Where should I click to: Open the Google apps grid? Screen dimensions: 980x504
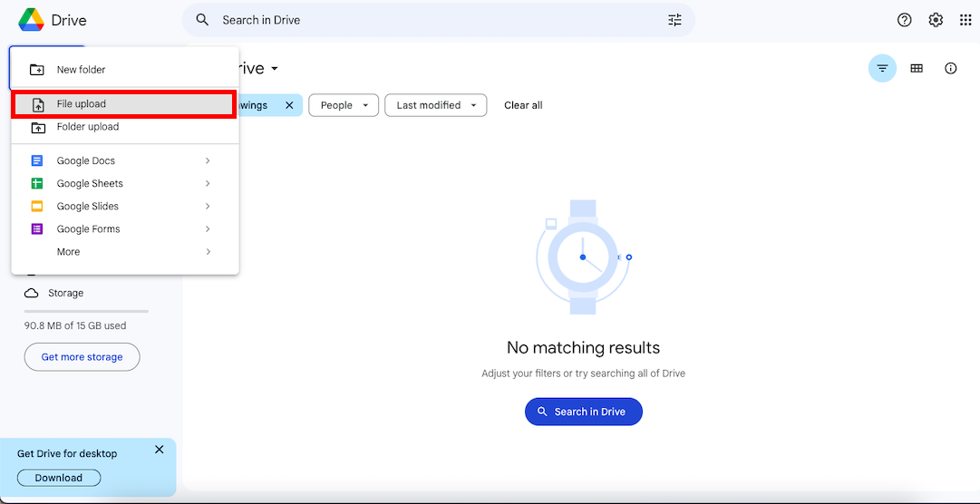pyautogui.click(x=965, y=20)
